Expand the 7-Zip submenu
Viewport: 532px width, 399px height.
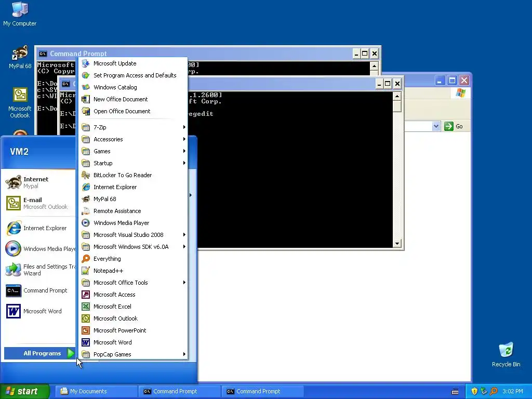click(133, 127)
